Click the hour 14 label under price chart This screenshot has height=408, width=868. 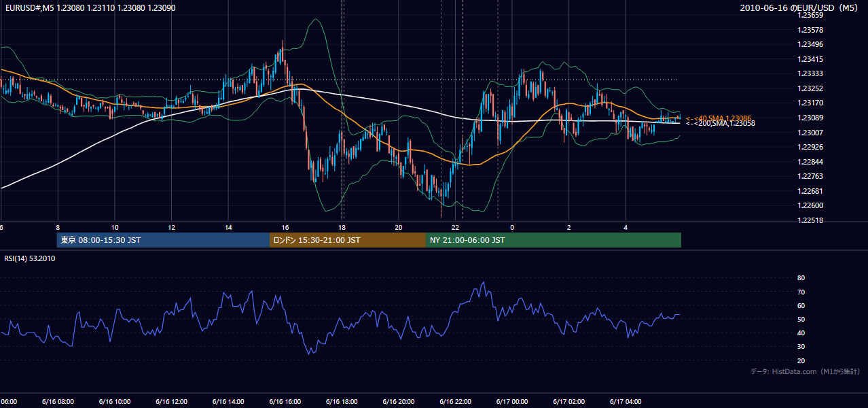228,227
